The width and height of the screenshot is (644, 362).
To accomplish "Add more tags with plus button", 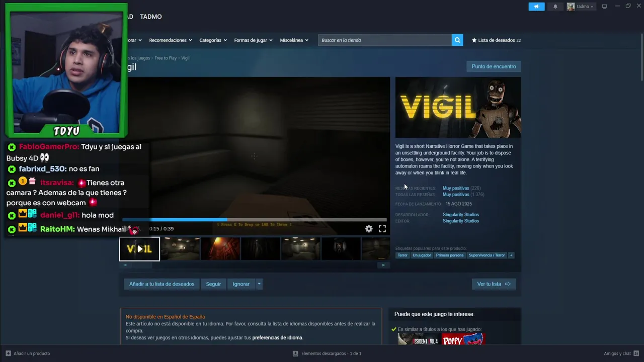I will click(511, 255).
